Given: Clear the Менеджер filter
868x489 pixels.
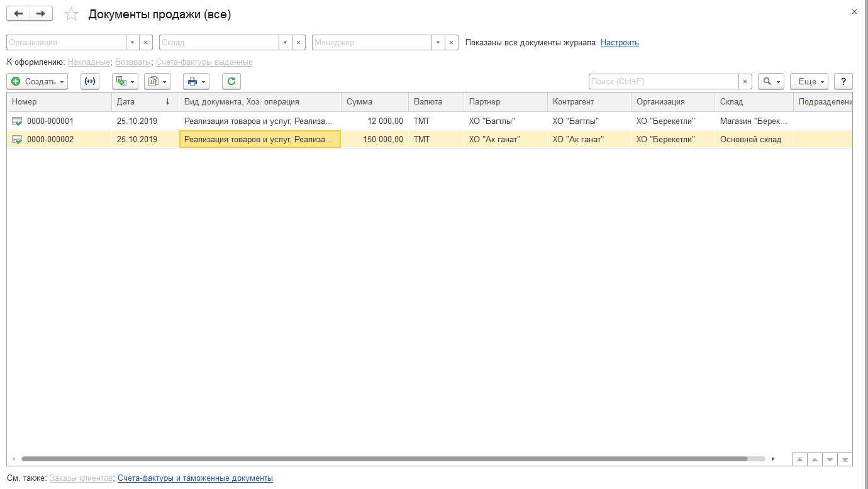Looking at the screenshot, I should [452, 43].
